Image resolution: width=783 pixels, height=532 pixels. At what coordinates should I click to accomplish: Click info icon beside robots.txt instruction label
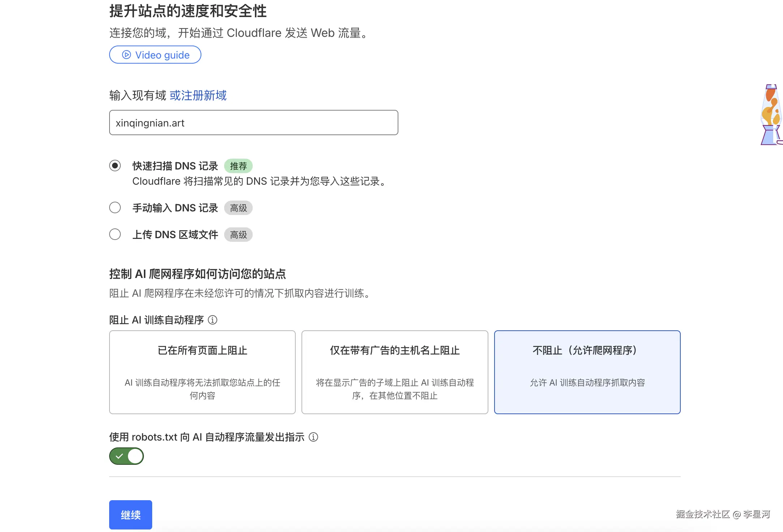pos(313,437)
